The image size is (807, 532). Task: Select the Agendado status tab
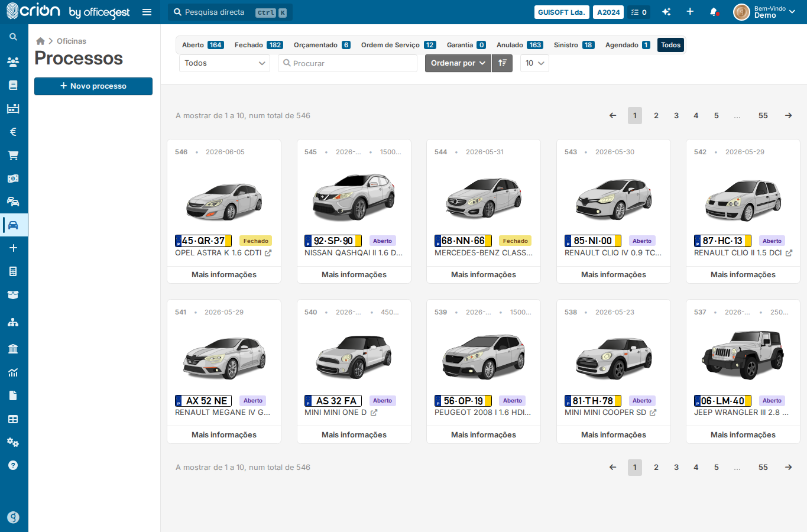627,45
